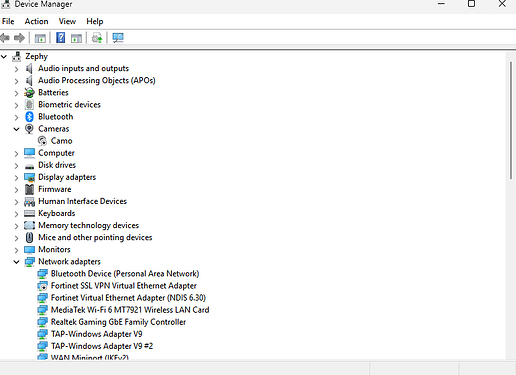Viewport: 516px width, 375px height.
Task: Click the Update device driver toolbar icon
Action: [97, 38]
